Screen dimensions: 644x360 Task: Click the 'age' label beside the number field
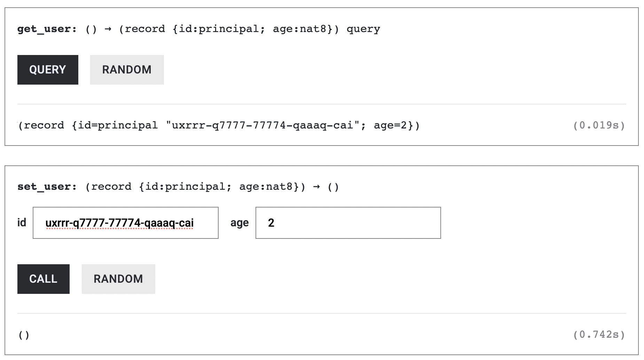[x=239, y=222]
